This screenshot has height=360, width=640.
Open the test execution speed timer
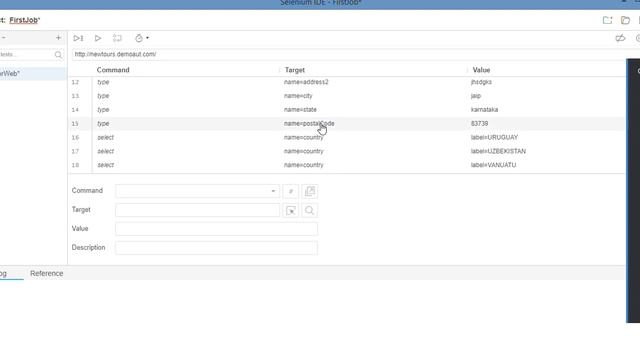coord(139,38)
